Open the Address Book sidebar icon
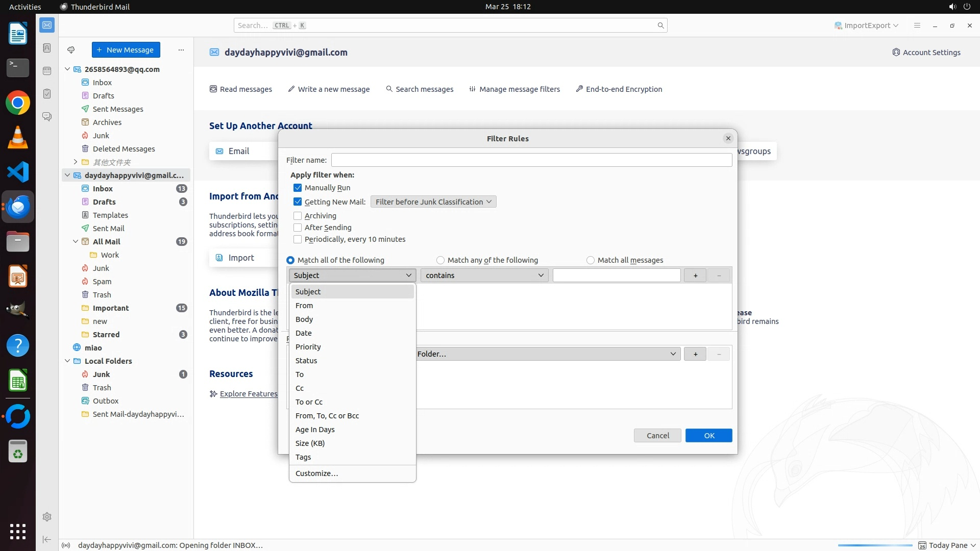The height and width of the screenshot is (551, 980). 47,48
